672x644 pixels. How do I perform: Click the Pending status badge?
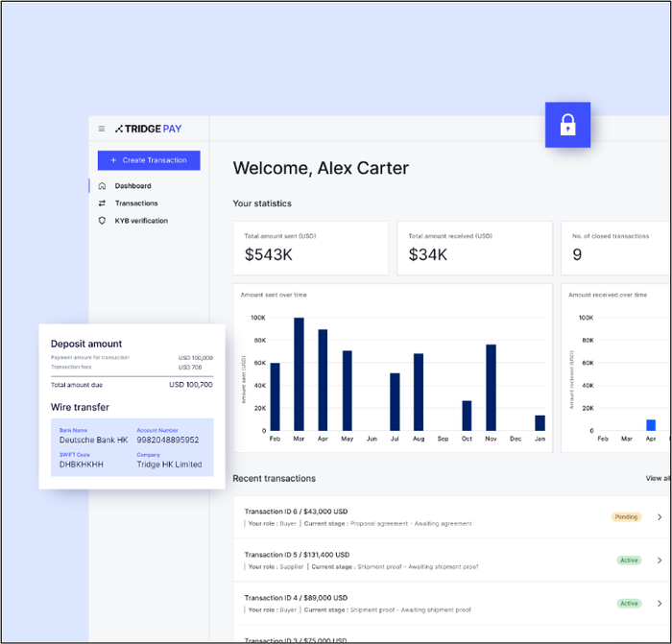point(626,517)
